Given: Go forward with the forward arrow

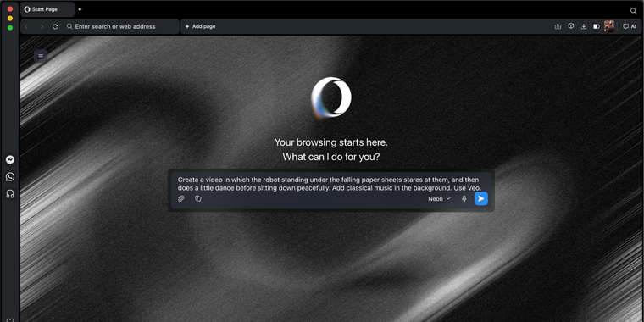Looking at the screenshot, I should pyautogui.click(x=42, y=26).
